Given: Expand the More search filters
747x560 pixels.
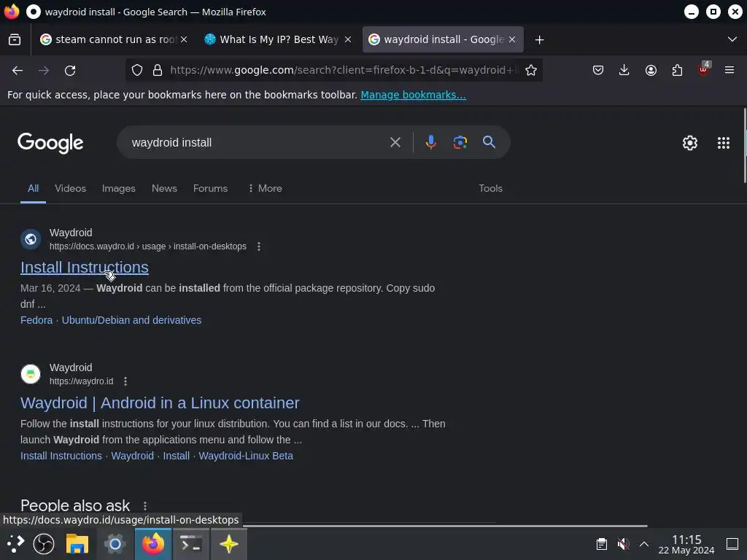Looking at the screenshot, I should 265,189.
